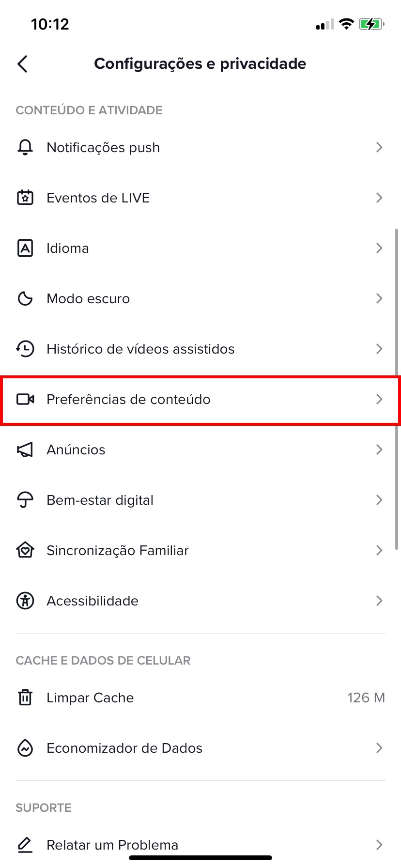Tap the Idioma letter A icon
The height and width of the screenshot is (868, 401).
[25, 248]
